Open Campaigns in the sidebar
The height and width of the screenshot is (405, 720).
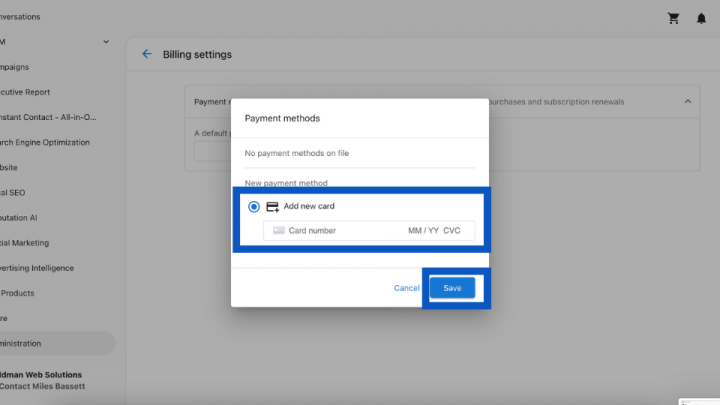pyautogui.click(x=15, y=67)
